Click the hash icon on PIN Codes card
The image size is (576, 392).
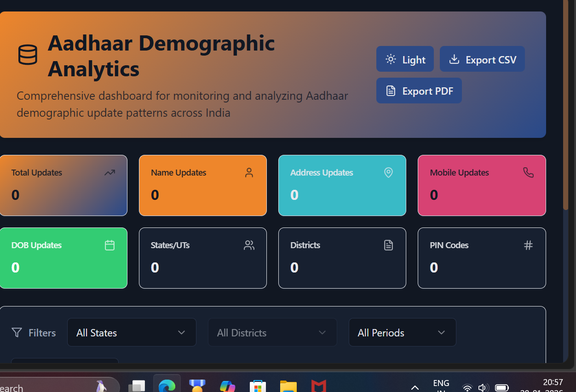528,245
